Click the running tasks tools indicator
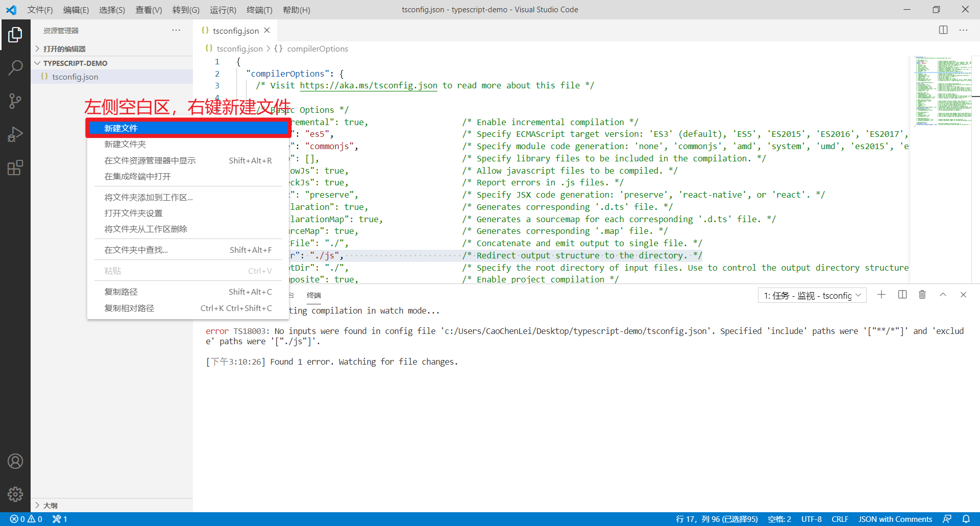 click(60, 519)
